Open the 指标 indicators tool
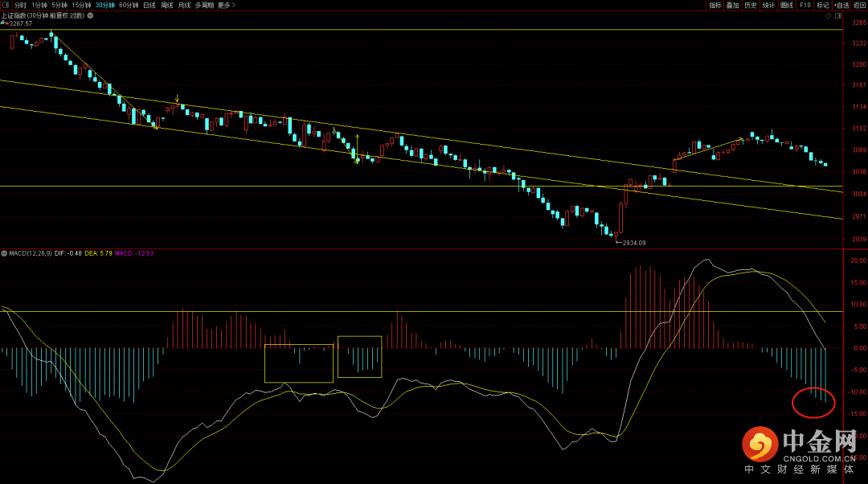The width and height of the screenshot is (868, 484). tap(715, 5)
